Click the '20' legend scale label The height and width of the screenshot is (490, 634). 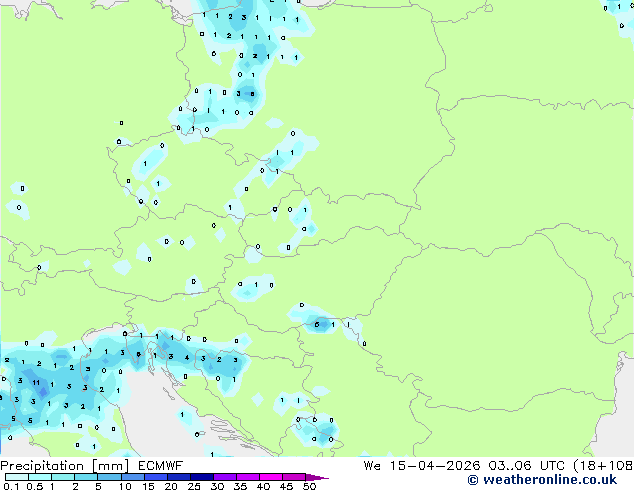tap(171, 486)
